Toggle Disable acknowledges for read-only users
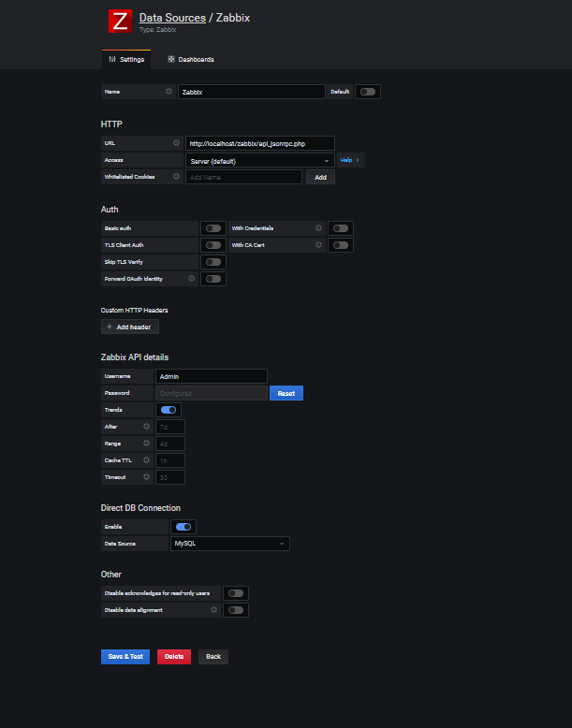The width and height of the screenshot is (572, 728). (236, 593)
